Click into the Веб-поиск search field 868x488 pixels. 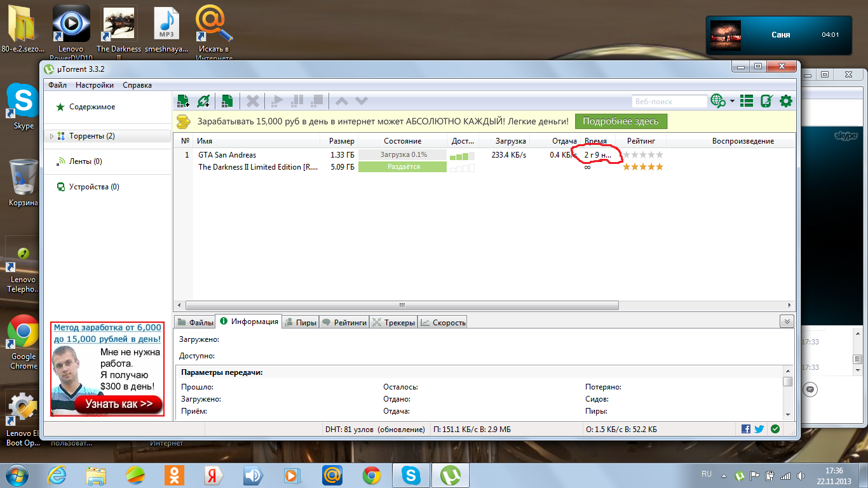coord(669,101)
